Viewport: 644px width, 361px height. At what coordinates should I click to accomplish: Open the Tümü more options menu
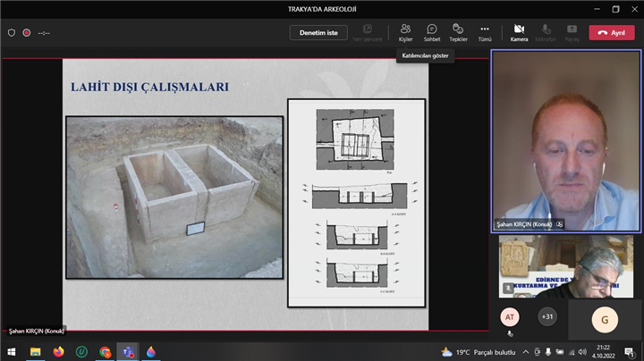pos(485,32)
